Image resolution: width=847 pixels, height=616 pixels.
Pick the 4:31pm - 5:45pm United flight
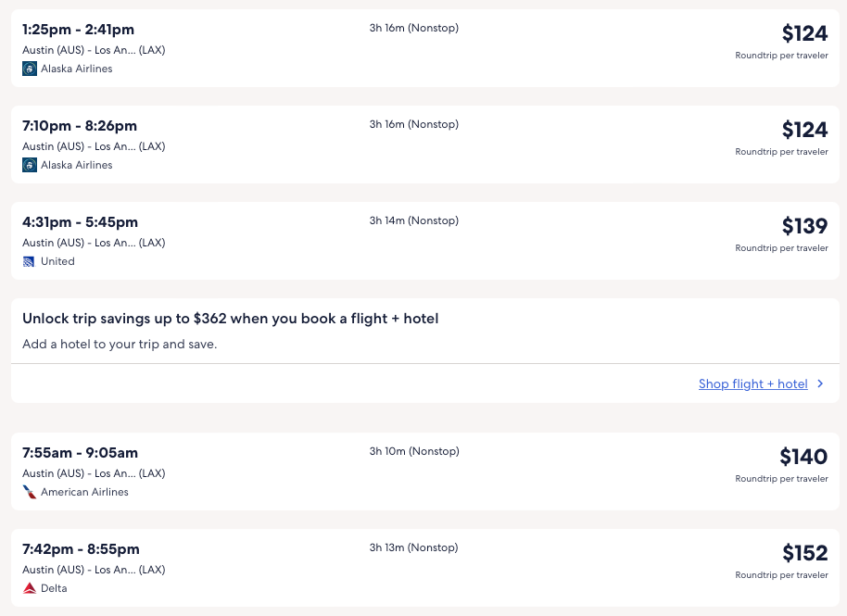pos(80,222)
